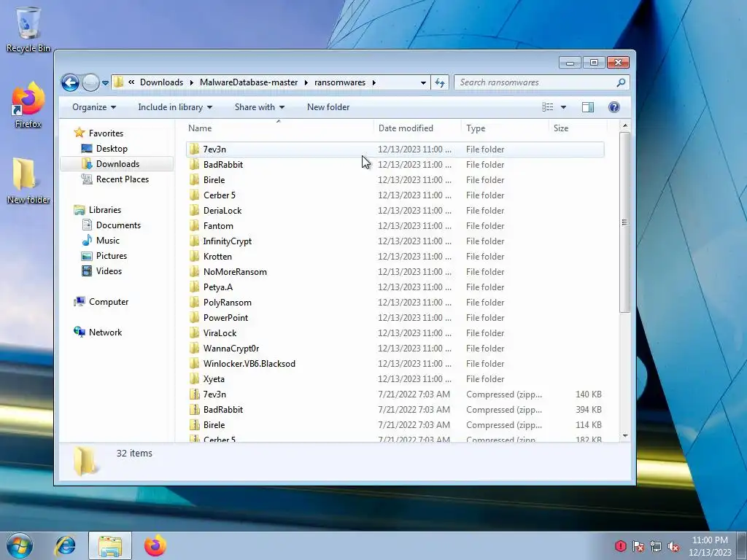Select the Fantom folder icon
This screenshot has height=560, width=747.
point(194,226)
